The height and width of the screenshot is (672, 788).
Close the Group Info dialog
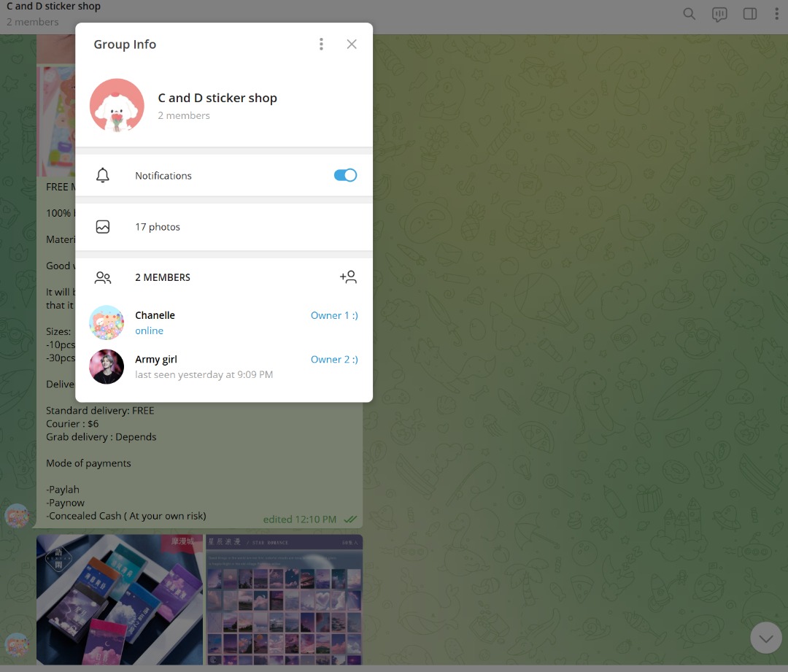tap(352, 45)
